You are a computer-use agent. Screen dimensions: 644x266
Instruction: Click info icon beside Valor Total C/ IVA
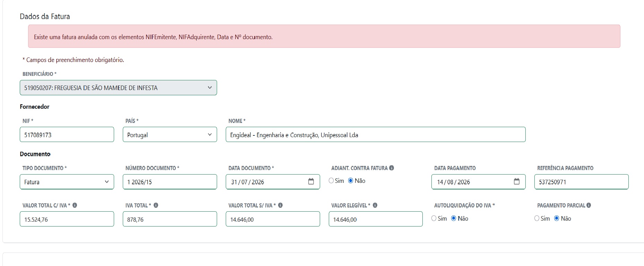[x=75, y=205]
